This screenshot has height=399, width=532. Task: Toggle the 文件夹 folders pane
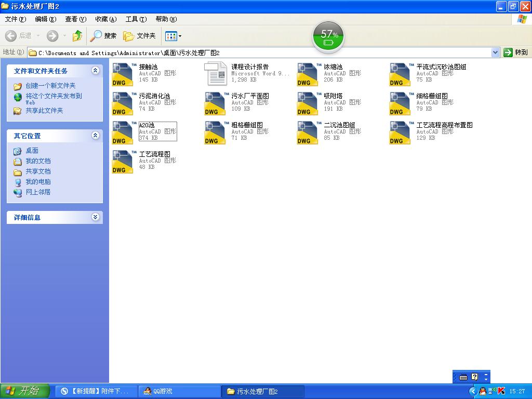point(133,36)
